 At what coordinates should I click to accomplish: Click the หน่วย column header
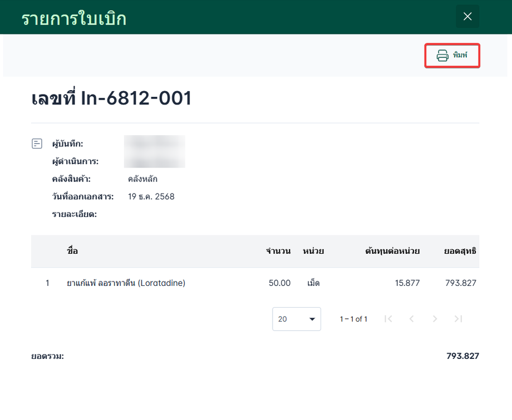tap(313, 251)
